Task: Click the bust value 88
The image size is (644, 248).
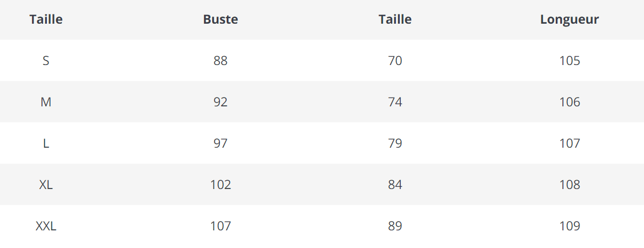Action: tap(221, 61)
